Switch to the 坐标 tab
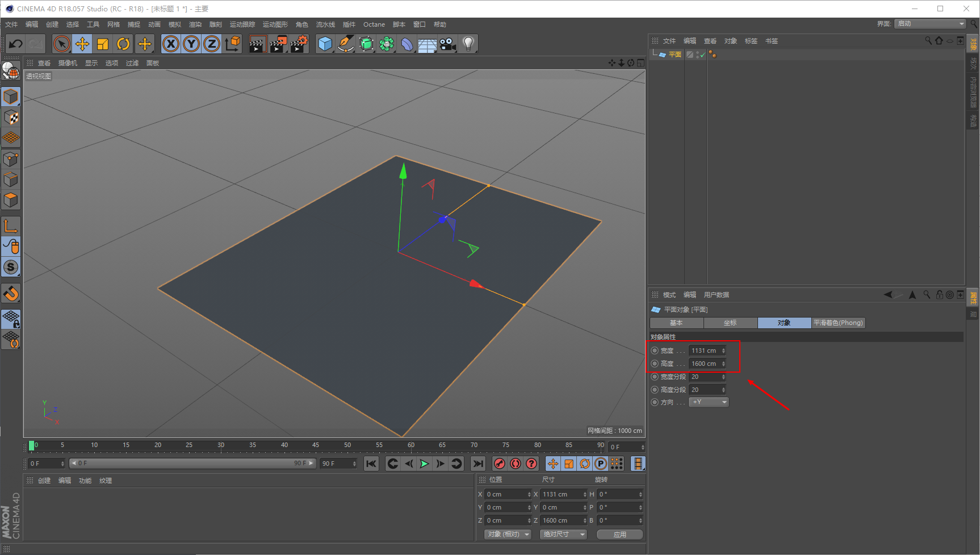 (x=730, y=323)
